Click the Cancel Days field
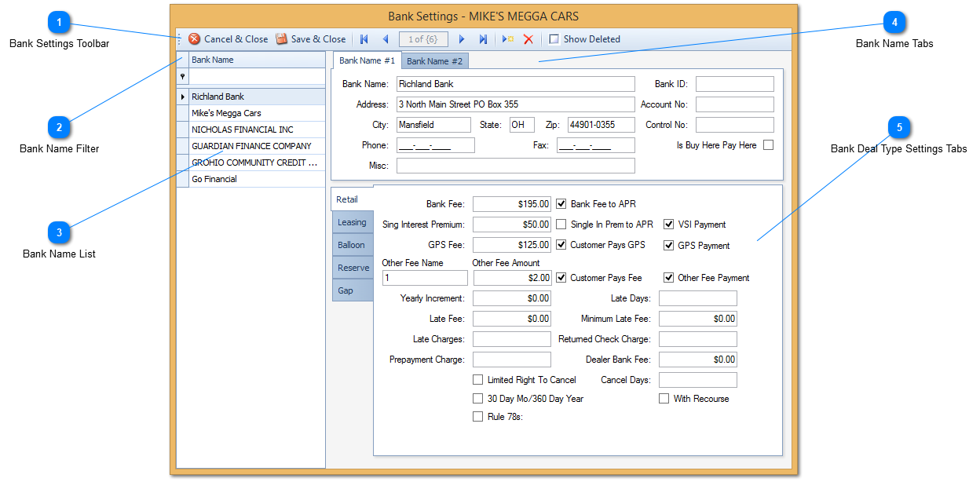980x482 pixels. tap(698, 380)
